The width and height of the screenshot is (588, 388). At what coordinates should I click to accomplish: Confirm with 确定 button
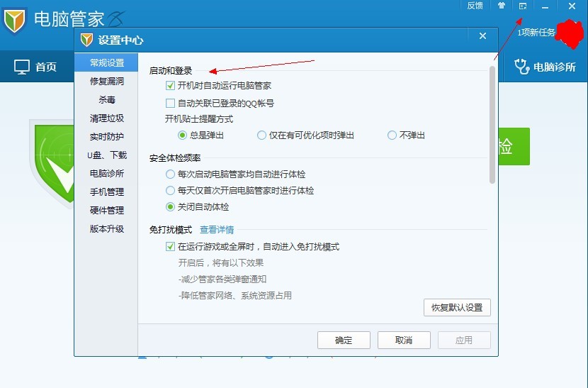(344, 340)
